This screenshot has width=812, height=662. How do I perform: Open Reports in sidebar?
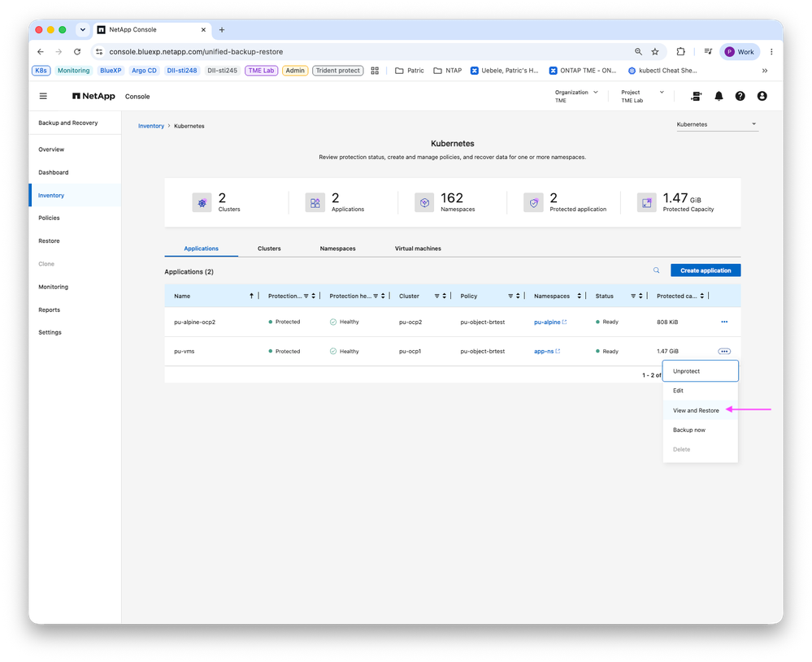point(75,310)
